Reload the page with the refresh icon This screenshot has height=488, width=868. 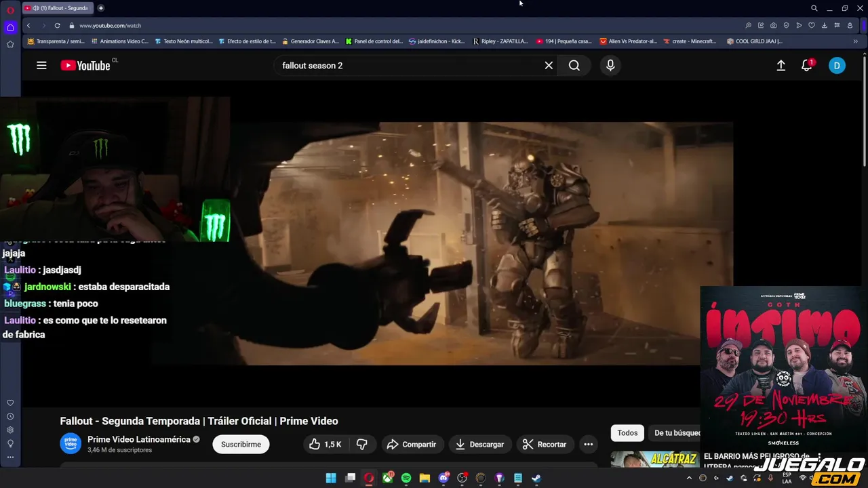click(58, 26)
